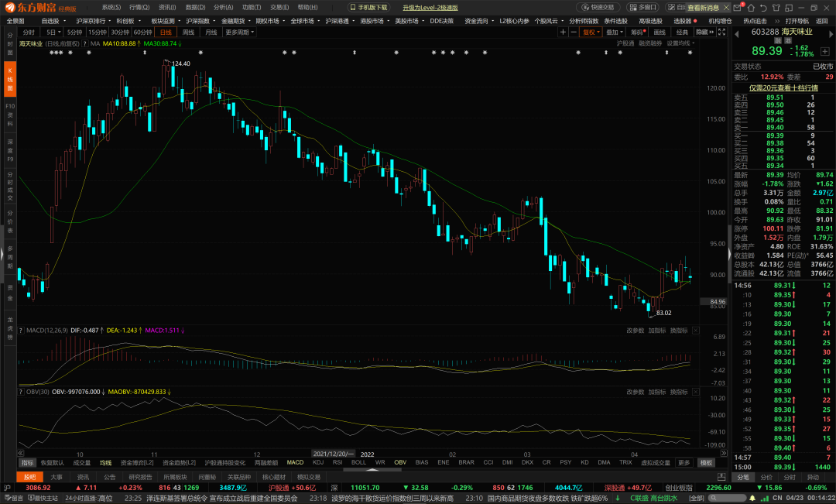Open 龙虎榜 sidebar item
Viewport: 836px width, 504px height.
[x=9, y=328]
